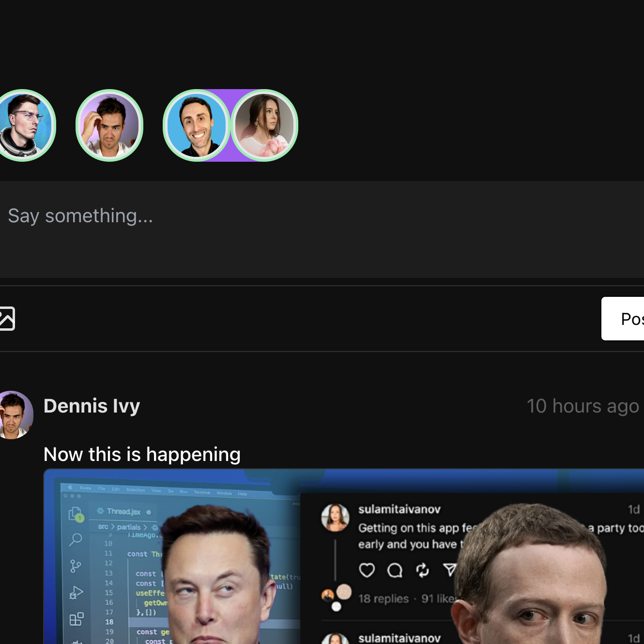This screenshot has height=644, width=644.
Task: Focus the 'Say something...' text field
Action: [322, 230]
